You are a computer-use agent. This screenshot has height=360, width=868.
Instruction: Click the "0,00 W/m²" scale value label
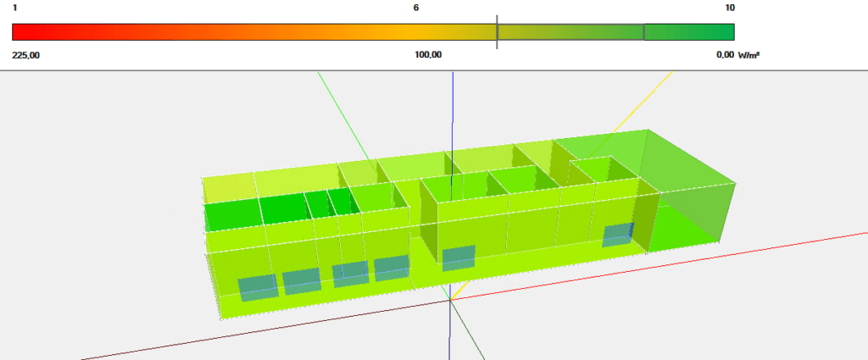[x=738, y=55]
